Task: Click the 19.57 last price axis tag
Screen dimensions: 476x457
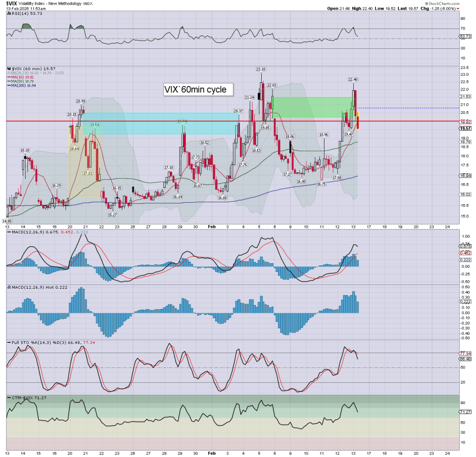Action: (x=465, y=128)
